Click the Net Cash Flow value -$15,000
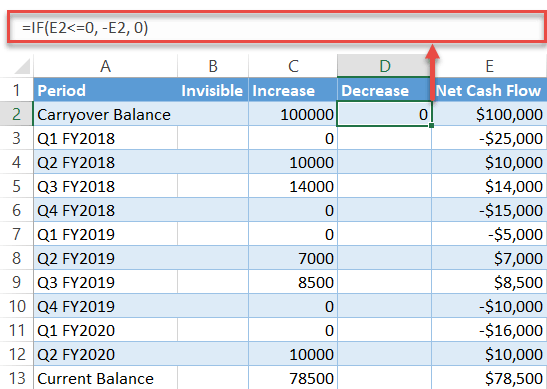 [x=489, y=210]
